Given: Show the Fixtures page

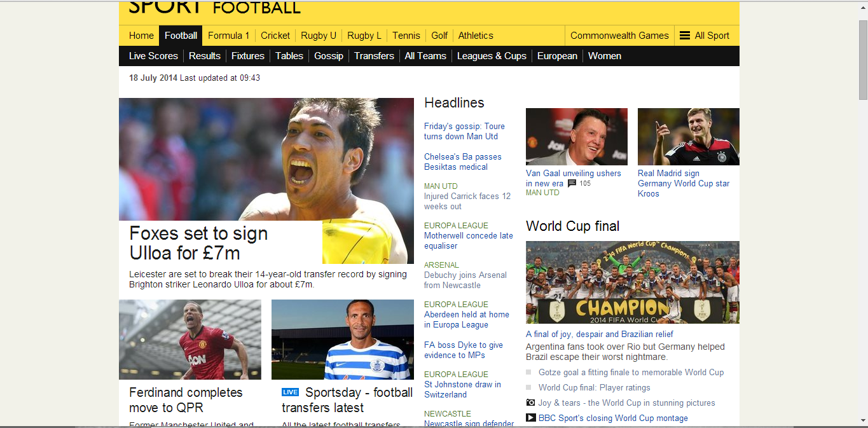Looking at the screenshot, I should [248, 56].
